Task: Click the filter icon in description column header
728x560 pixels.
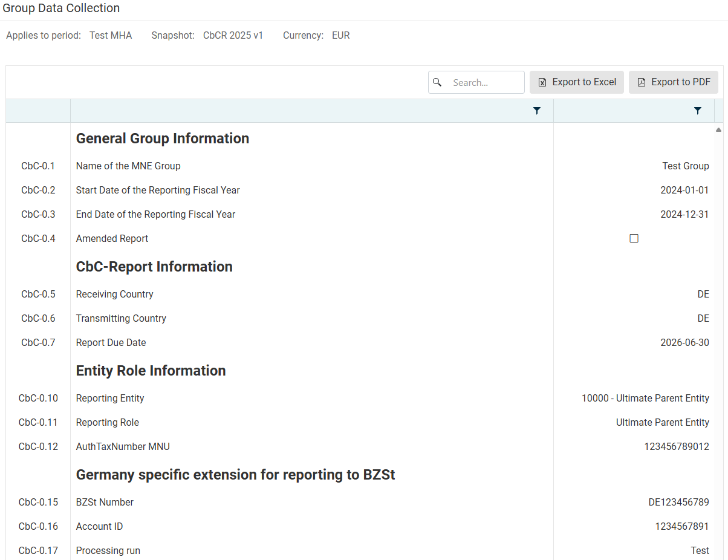Action: pos(536,111)
